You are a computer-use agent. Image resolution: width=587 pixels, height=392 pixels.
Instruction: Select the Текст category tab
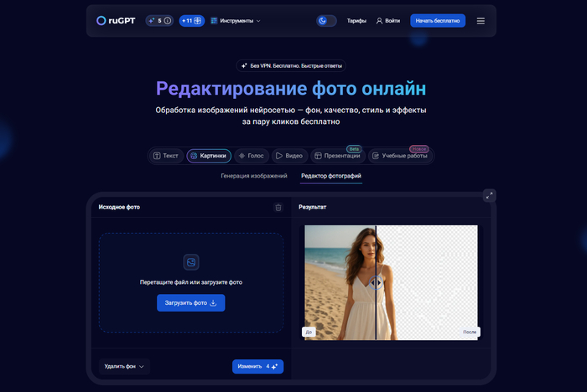click(166, 156)
